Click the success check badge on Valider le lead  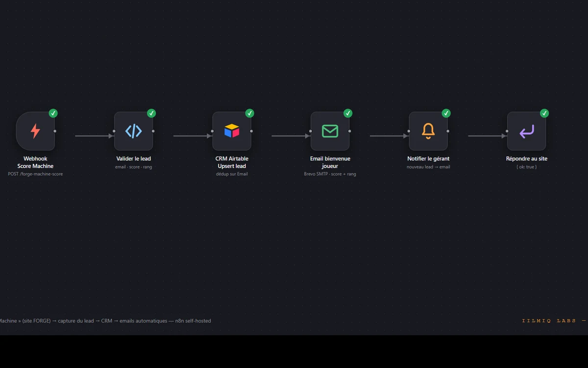click(x=151, y=113)
